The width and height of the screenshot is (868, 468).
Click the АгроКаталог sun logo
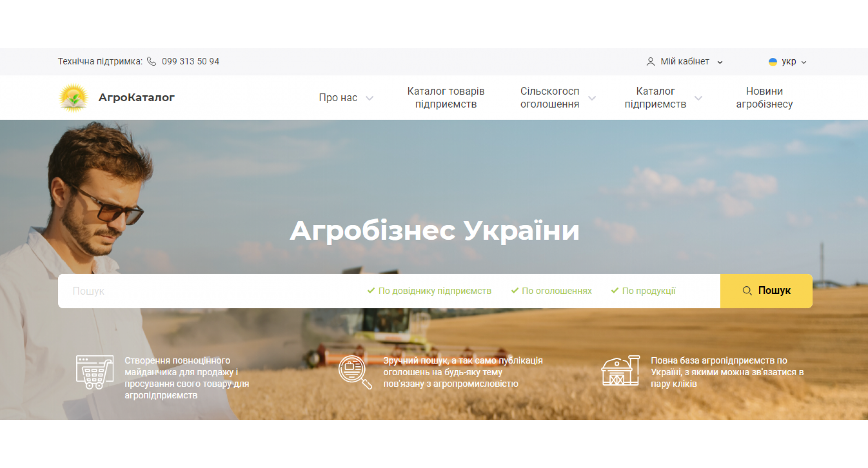[74, 98]
